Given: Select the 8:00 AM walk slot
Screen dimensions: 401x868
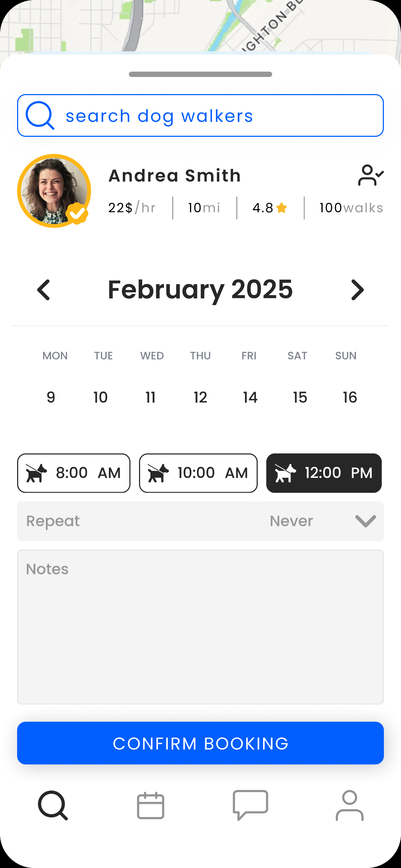Looking at the screenshot, I should tap(74, 473).
